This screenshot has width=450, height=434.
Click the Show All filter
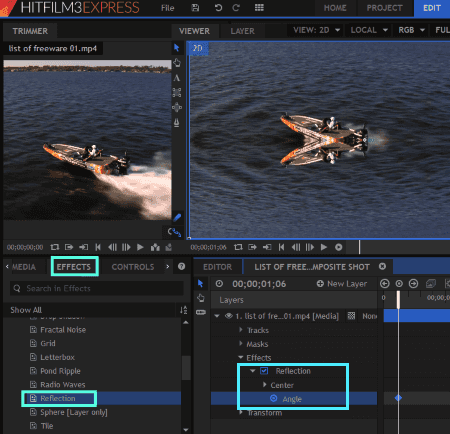point(26,310)
